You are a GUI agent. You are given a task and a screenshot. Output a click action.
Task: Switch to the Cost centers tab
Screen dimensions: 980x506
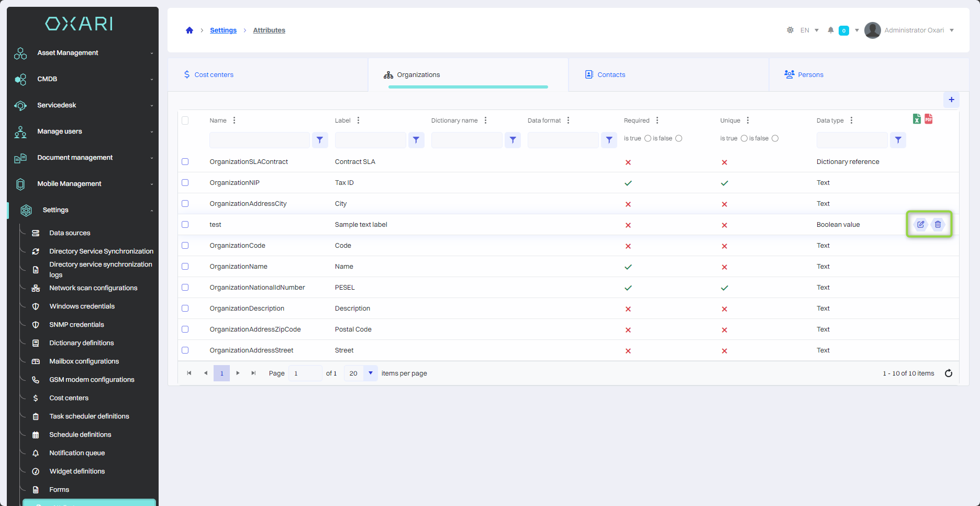coord(214,75)
